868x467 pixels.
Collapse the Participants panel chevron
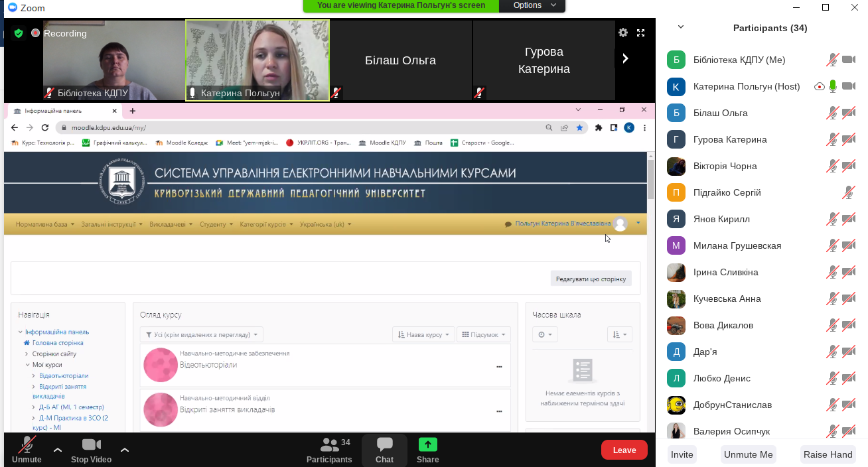(x=680, y=27)
